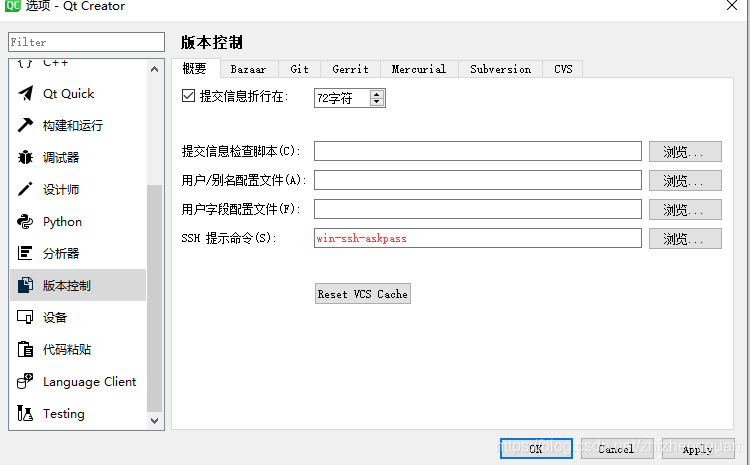The width and height of the screenshot is (750, 465).
Task: Select the Qt Quick category label
Action: click(68, 94)
